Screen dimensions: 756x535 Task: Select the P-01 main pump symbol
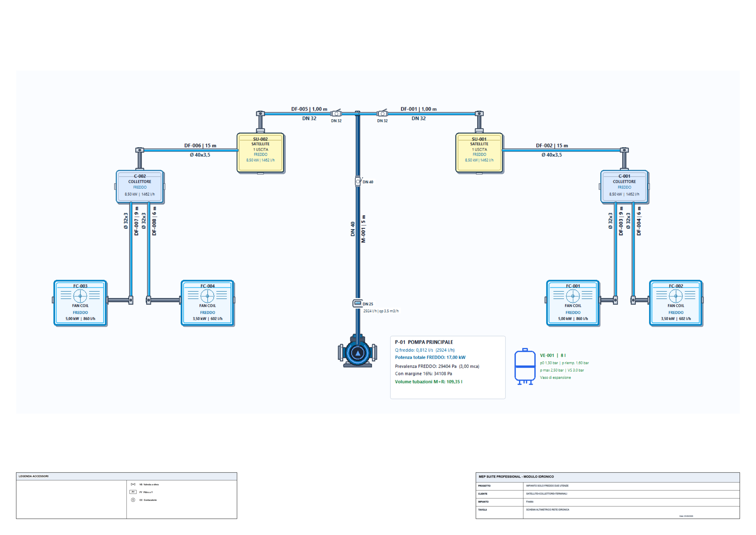[358, 351]
